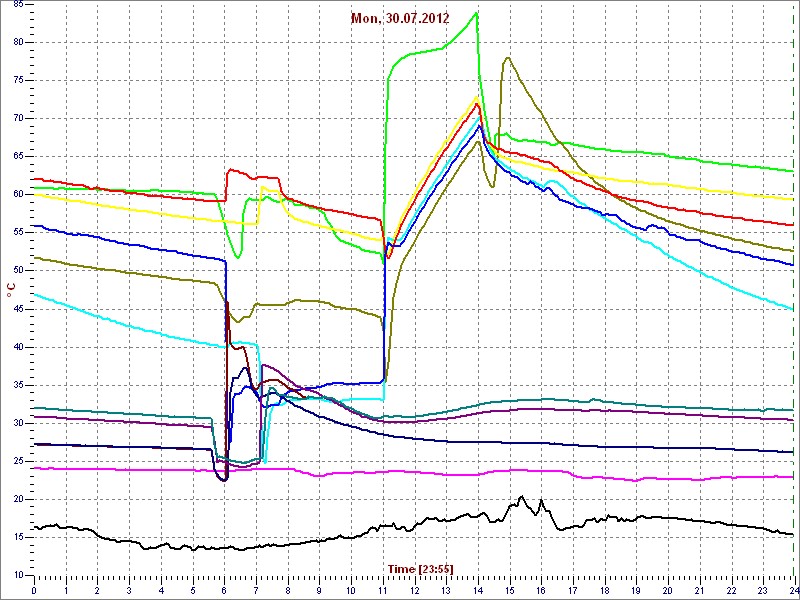The width and height of the screenshot is (800, 600).
Task: Select the 40 value on the temperature axis
Action: [x=19, y=347]
